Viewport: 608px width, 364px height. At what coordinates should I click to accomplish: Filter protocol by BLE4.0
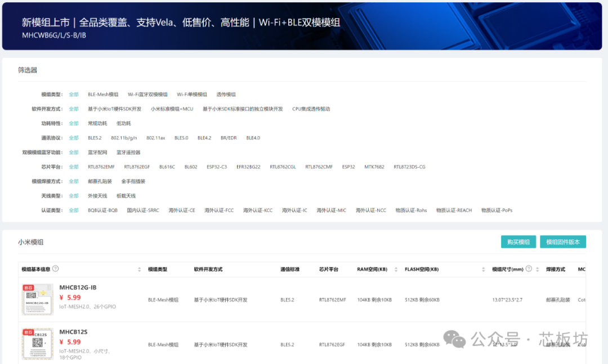[253, 138]
